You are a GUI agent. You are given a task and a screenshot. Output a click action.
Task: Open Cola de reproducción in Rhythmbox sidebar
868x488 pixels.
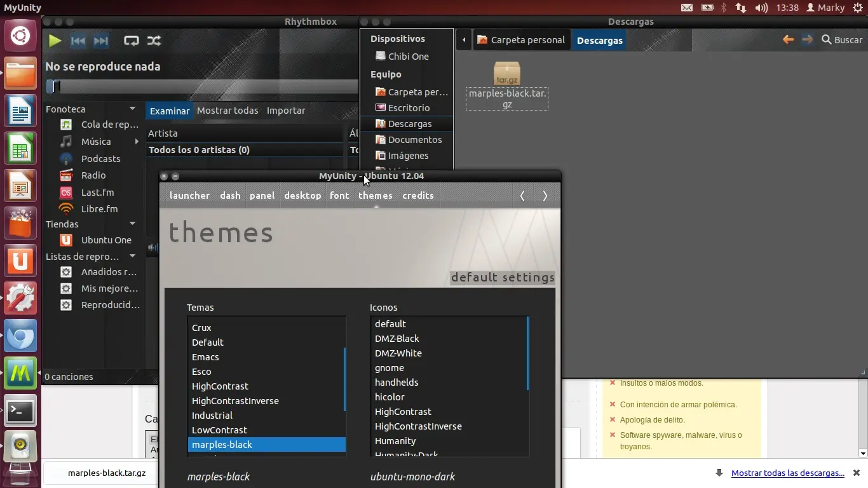99,125
